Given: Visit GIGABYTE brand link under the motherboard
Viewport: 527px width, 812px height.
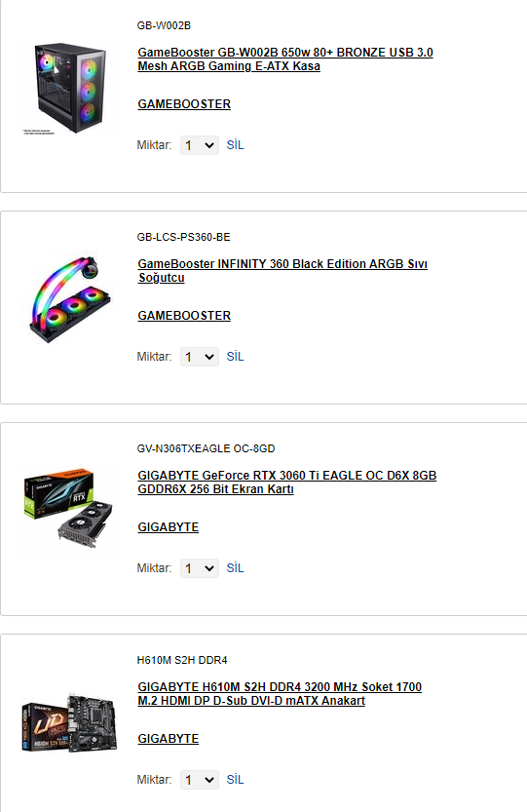Looking at the screenshot, I should point(169,739).
